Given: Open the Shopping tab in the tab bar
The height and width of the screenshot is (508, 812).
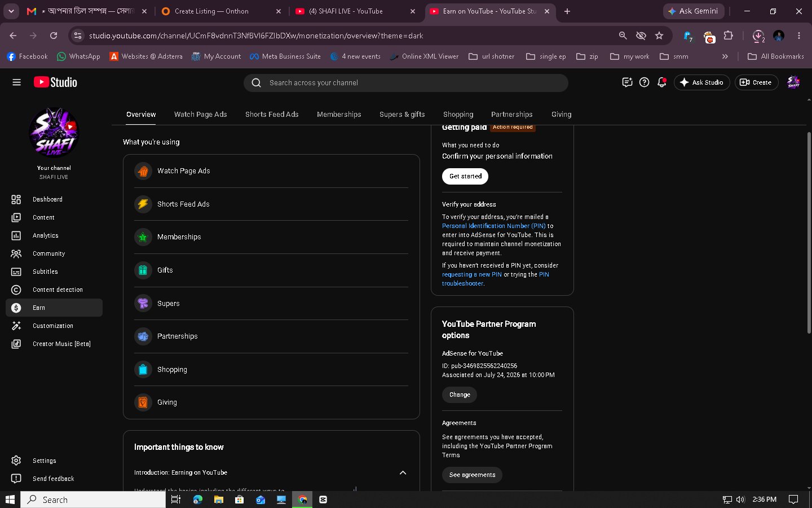Looking at the screenshot, I should tap(458, 114).
